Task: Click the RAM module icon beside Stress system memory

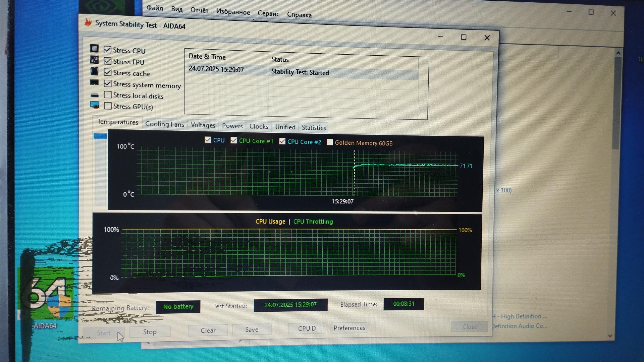Action: 94,82
